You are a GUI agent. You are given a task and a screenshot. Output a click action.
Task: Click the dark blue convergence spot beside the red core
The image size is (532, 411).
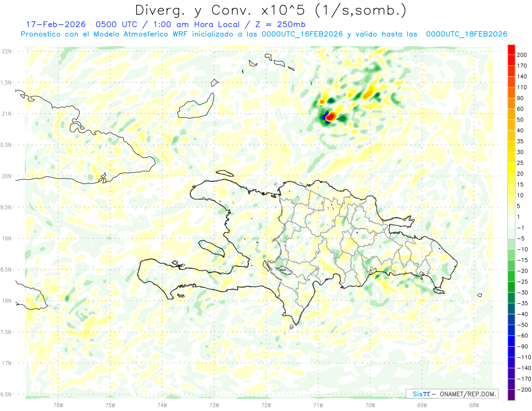pyautogui.click(x=325, y=116)
